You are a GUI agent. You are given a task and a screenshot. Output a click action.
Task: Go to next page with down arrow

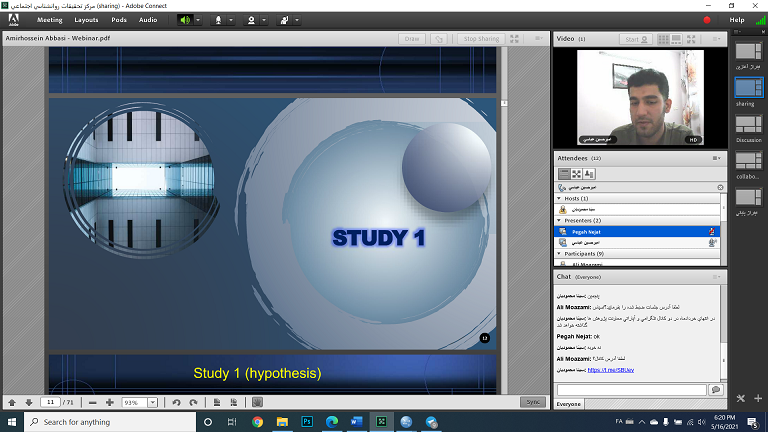point(29,402)
